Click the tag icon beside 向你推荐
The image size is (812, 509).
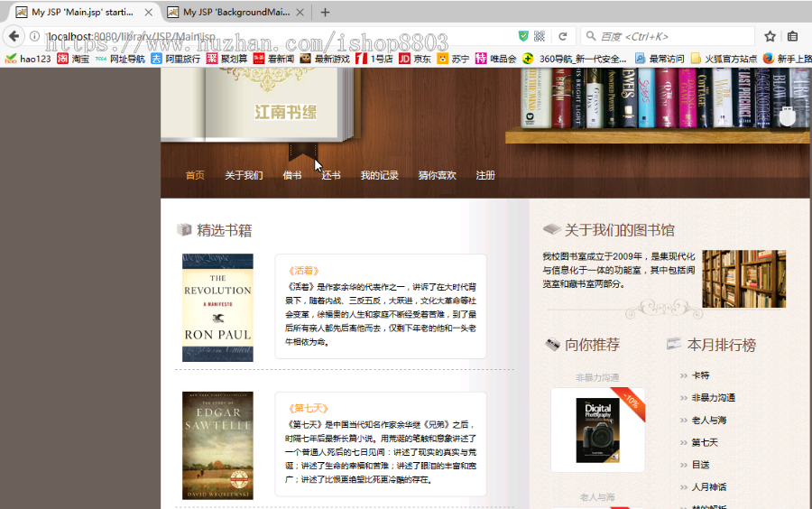pyautogui.click(x=552, y=344)
